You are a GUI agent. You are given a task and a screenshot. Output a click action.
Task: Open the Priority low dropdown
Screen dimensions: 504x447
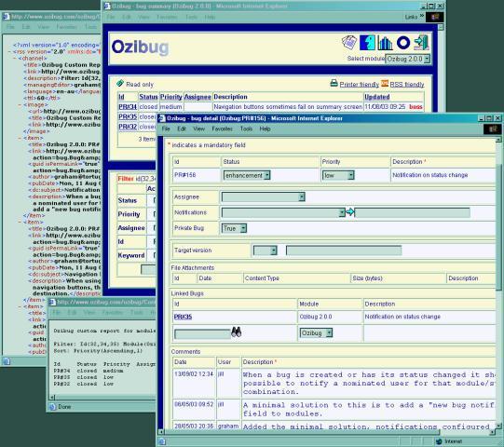coord(338,175)
